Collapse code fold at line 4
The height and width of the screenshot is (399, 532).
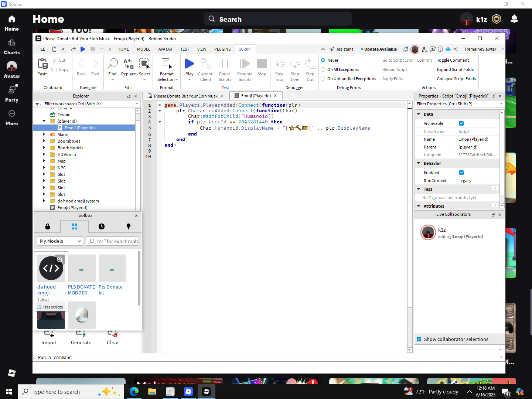pyautogui.click(x=160, y=122)
